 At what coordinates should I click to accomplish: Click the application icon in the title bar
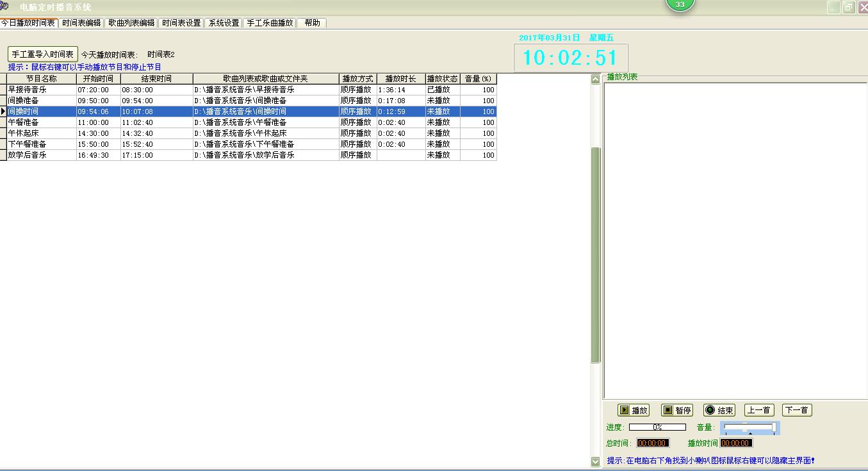[x=4, y=6]
